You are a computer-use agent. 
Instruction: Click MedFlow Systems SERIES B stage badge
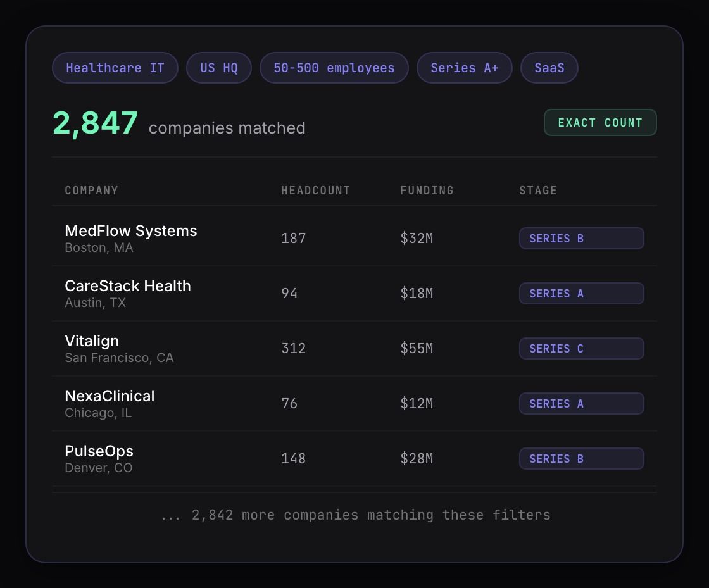click(582, 238)
